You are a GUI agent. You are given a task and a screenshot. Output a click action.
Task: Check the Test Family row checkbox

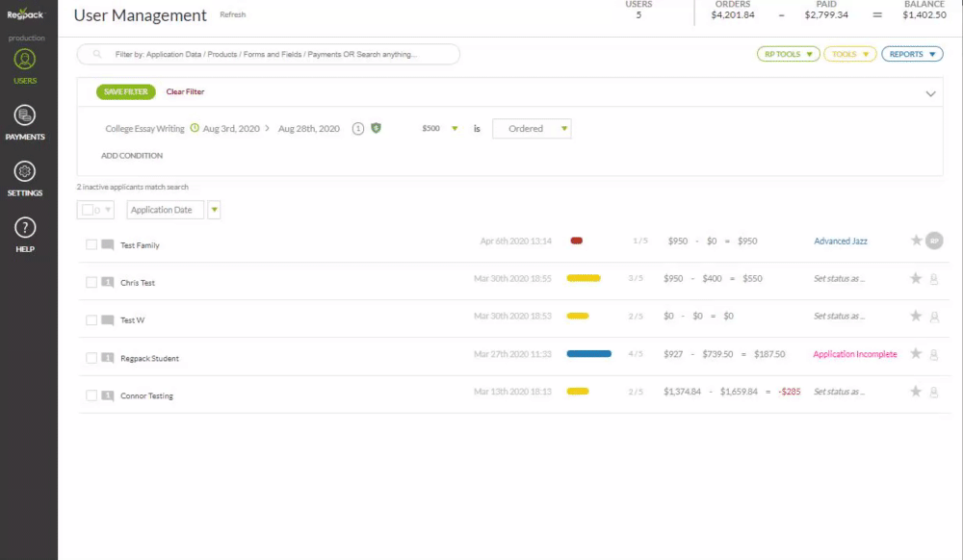(91, 244)
